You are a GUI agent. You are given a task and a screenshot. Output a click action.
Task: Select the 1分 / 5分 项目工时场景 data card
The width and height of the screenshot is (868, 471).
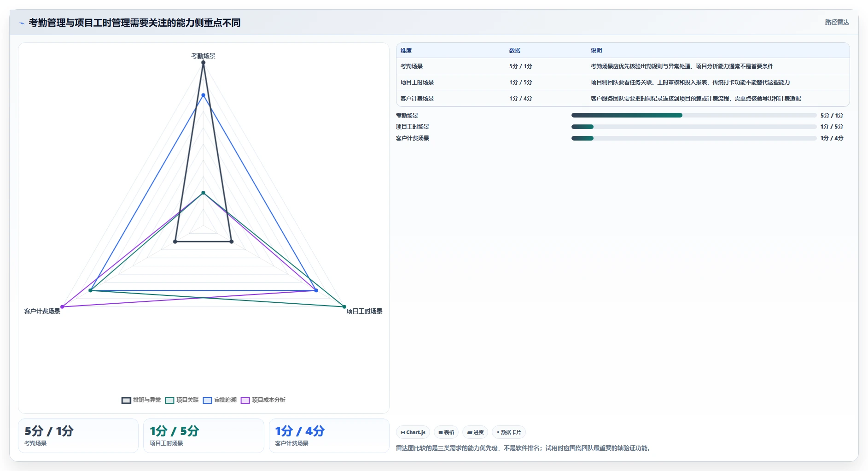[204, 436]
